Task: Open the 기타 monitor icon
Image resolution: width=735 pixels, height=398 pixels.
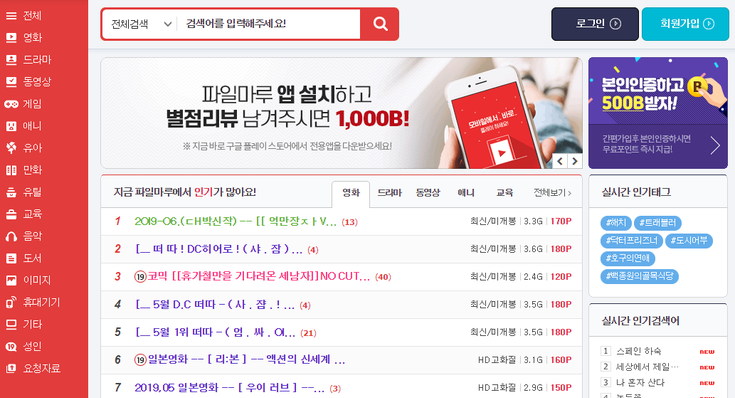Action: (11, 324)
